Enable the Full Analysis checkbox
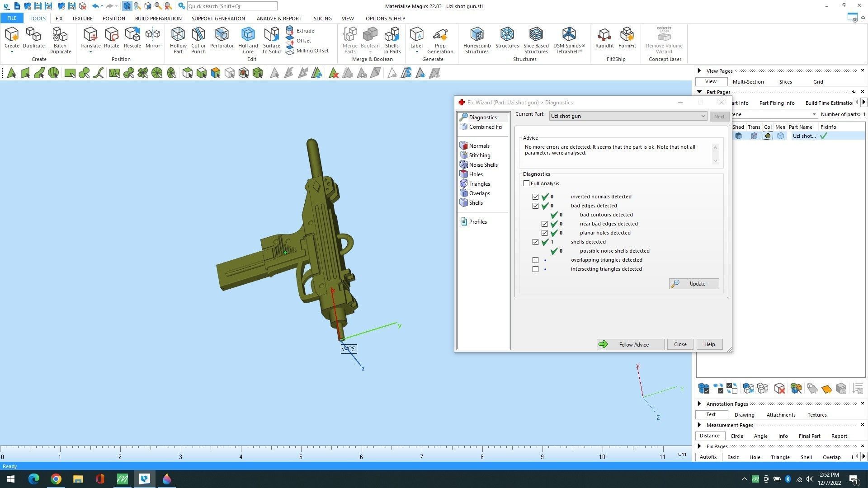The height and width of the screenshot is (488, 868). [526, 183]
